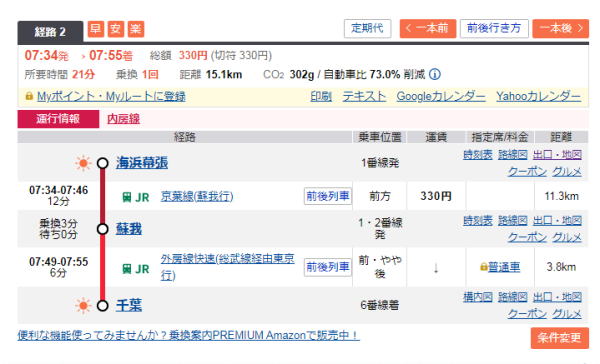Click the 1番線発 platform text
Image resolution: width=600 pixels, height=364 pixels.
coord(380,163)
